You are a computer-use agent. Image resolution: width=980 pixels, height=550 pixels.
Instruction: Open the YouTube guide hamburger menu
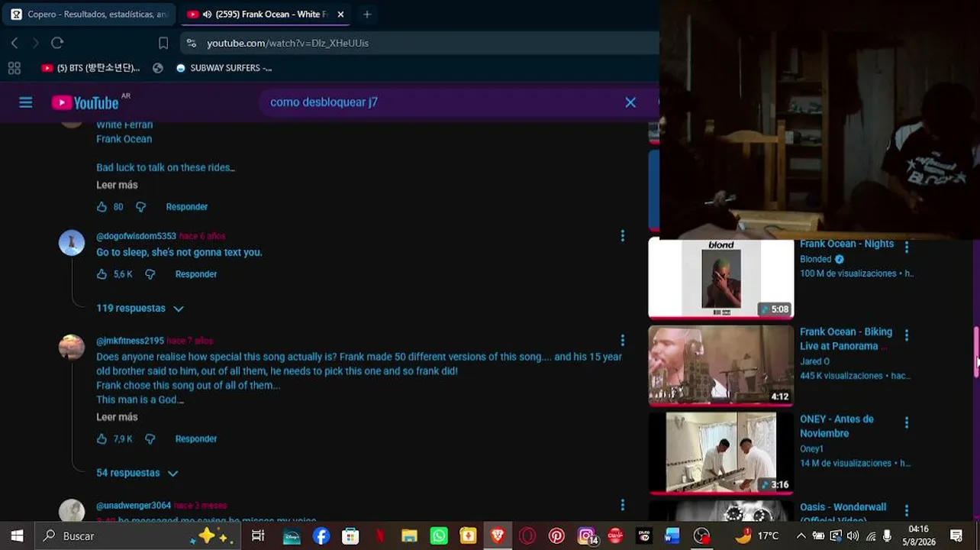(x=26, y=102)
